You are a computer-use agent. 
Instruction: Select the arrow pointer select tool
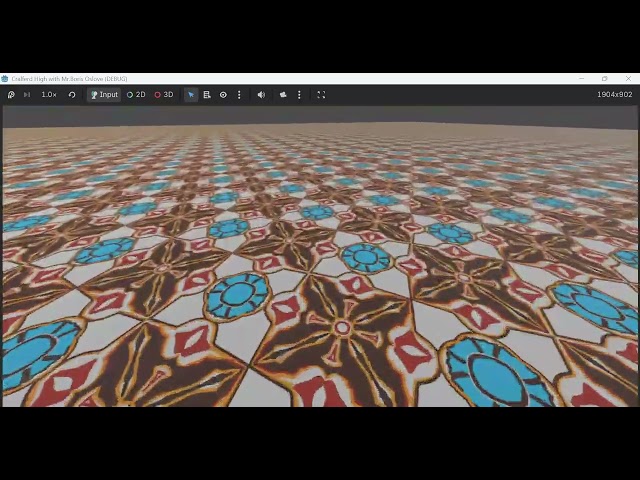click(191, 95)
